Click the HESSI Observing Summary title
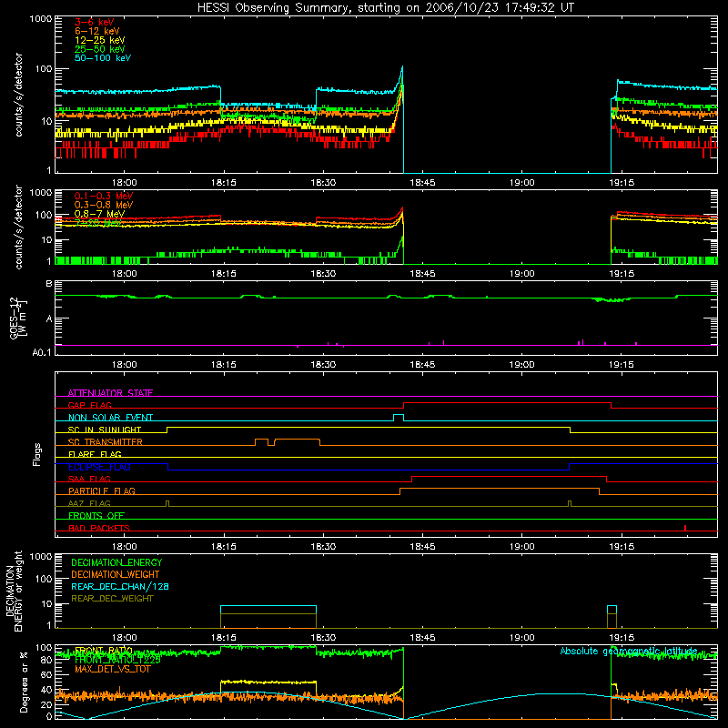Viewport: 728px width, 728px height. pyautogui.click(x=385, y=7)
